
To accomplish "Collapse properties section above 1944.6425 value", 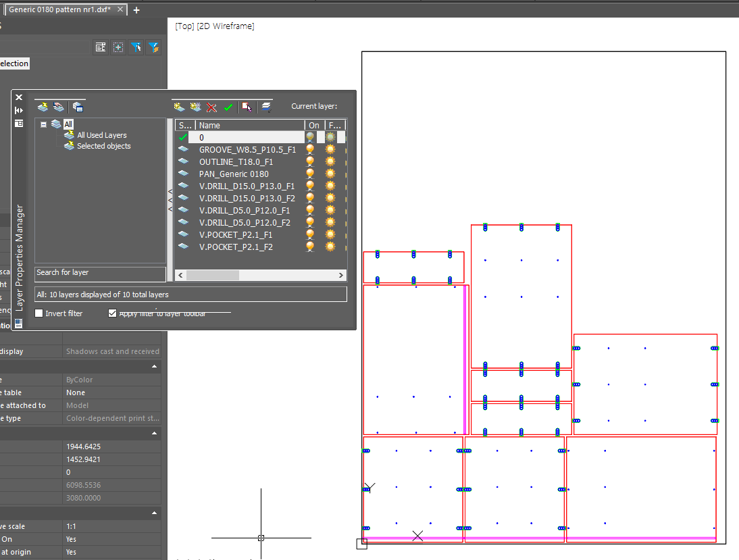I will (x=154, y=433).
